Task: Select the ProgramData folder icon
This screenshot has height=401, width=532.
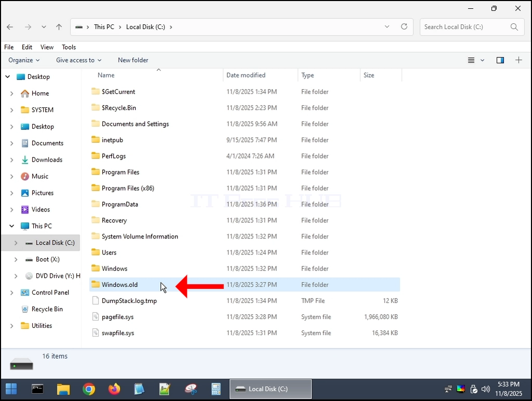Action: click(95, 204)
